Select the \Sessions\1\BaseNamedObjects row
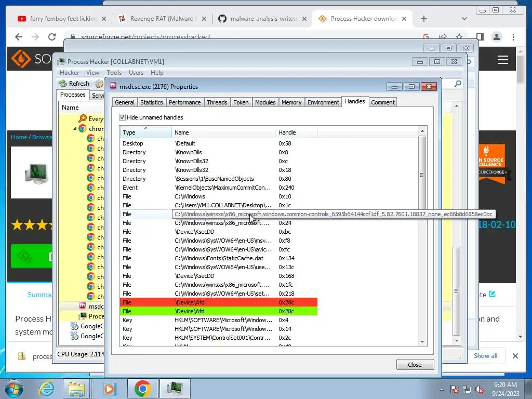Screen dimensions: 532x399 tap(219, 179)
